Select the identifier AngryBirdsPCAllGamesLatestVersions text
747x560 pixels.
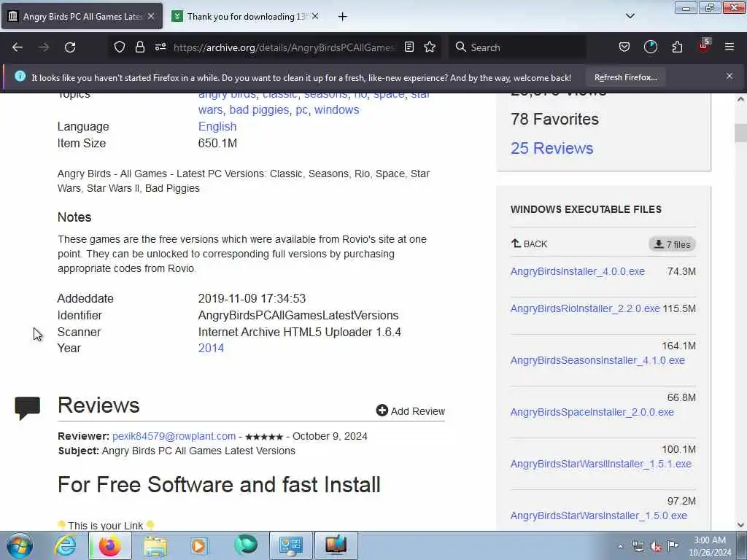(298, 315)
